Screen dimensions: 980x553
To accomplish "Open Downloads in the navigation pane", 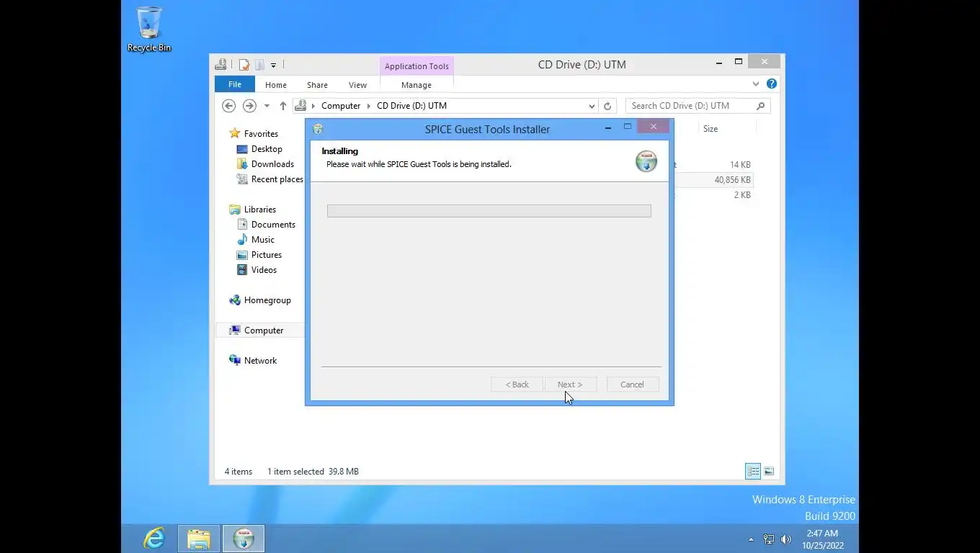I will (272, 164).
